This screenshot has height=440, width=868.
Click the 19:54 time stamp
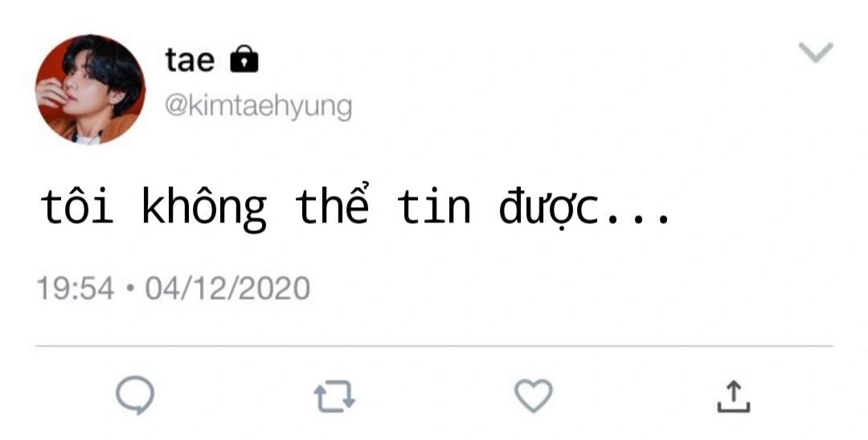tap(76, 288)
